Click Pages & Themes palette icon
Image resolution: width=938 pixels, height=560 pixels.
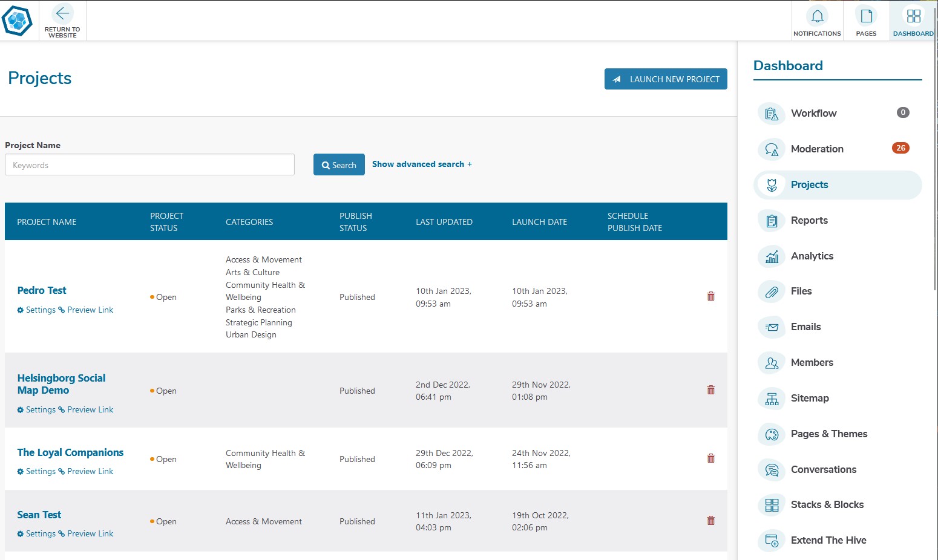pos(772,434)
